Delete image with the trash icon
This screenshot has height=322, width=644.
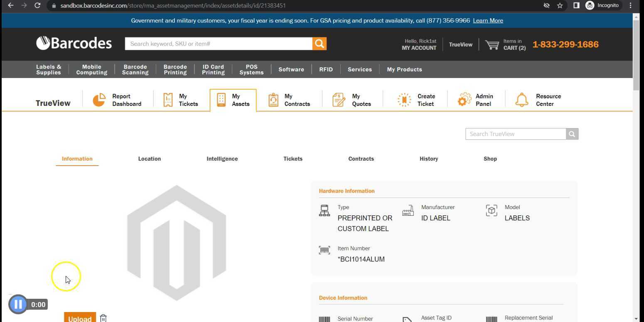(103, 318)
